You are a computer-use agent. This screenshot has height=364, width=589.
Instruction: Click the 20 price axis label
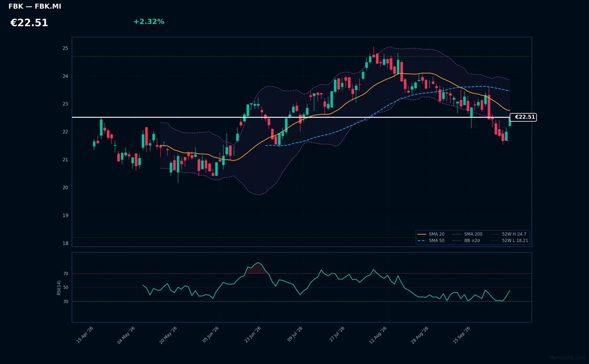pyautogui.click(x=65, y=188)
